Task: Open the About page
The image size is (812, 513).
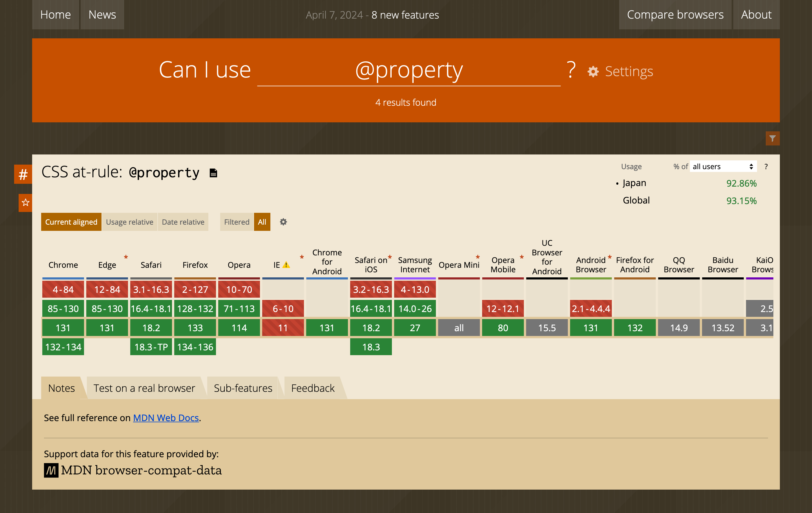Action: [x=756, y=14]
